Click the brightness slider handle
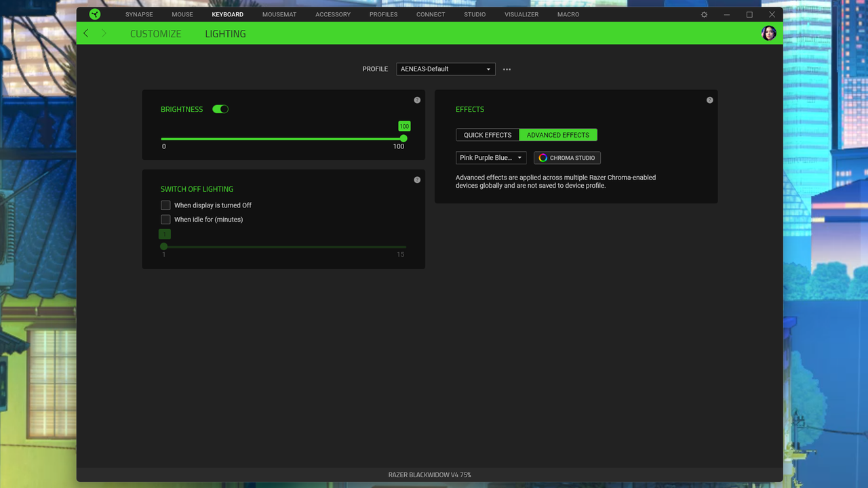868x488 pixels. pos(403,138)
